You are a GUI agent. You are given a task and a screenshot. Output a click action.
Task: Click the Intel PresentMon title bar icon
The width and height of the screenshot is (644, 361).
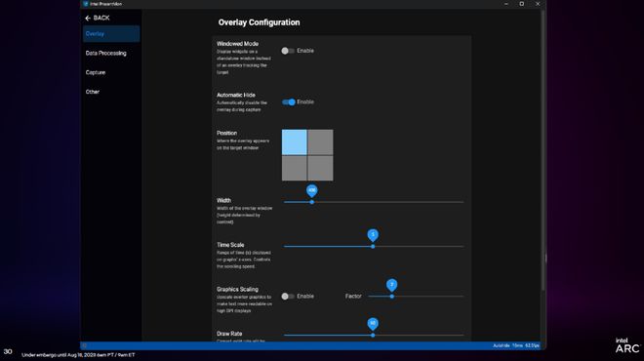pos(86,4)
